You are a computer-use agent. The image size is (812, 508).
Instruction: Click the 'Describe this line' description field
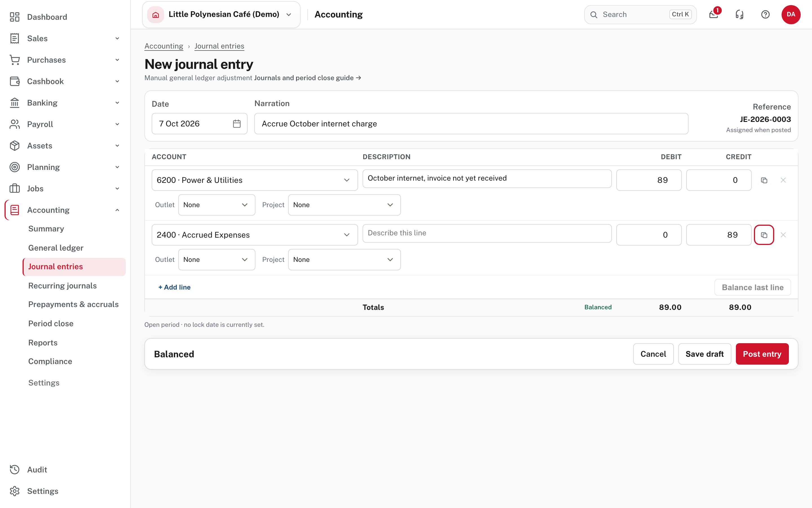[x=487, y=233]
